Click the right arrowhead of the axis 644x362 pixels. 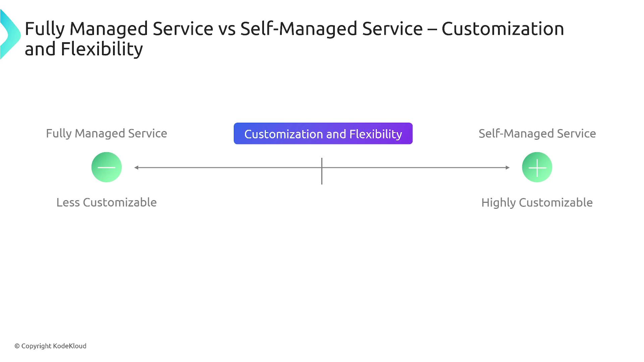point(507,168)
